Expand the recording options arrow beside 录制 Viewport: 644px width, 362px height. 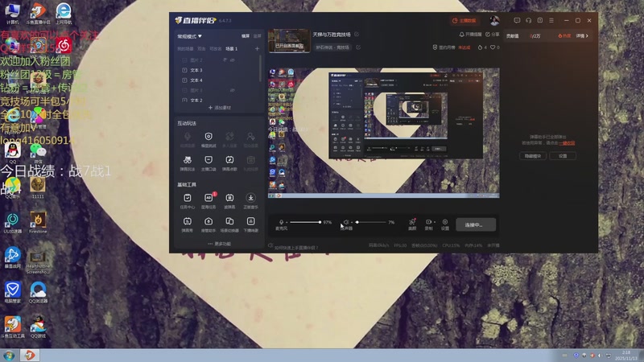coord(435,222)
